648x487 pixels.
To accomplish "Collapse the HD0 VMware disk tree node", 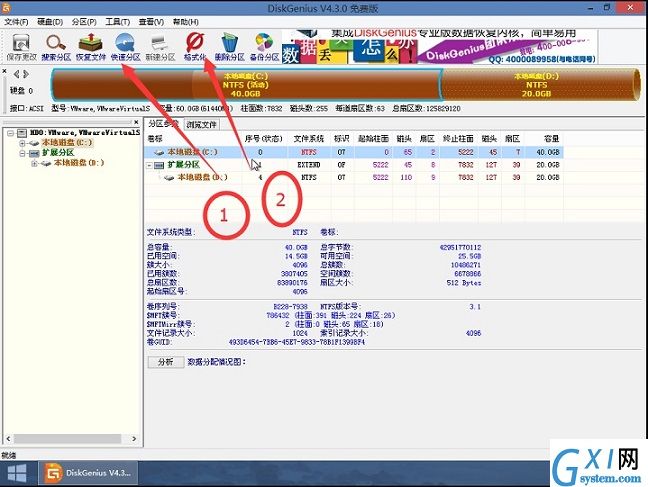I will coord(10,133).
